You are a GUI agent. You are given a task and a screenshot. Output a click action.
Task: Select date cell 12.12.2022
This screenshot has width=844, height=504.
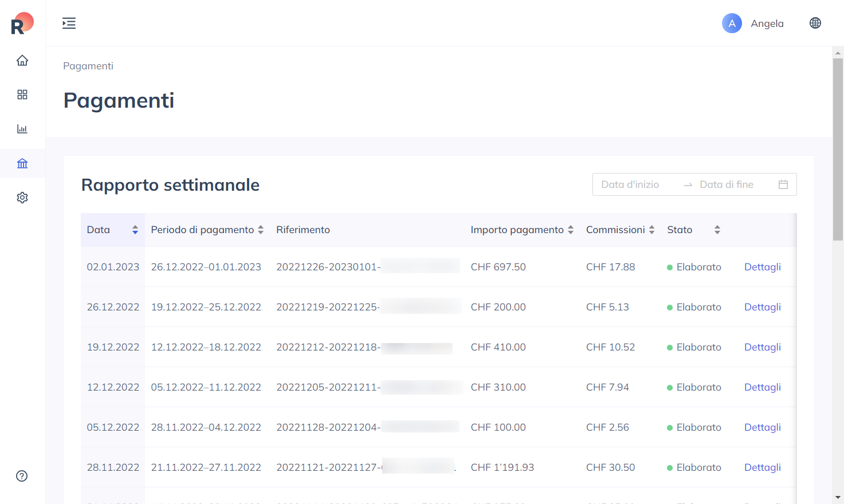pos(113,387)
